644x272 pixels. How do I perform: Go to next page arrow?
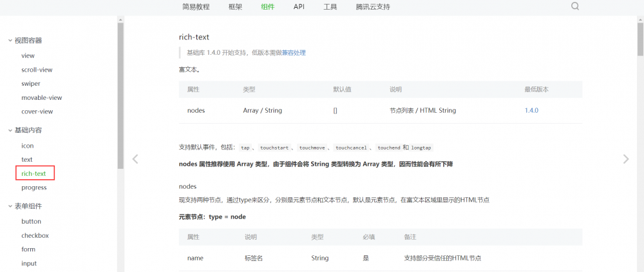coord(626,159)
